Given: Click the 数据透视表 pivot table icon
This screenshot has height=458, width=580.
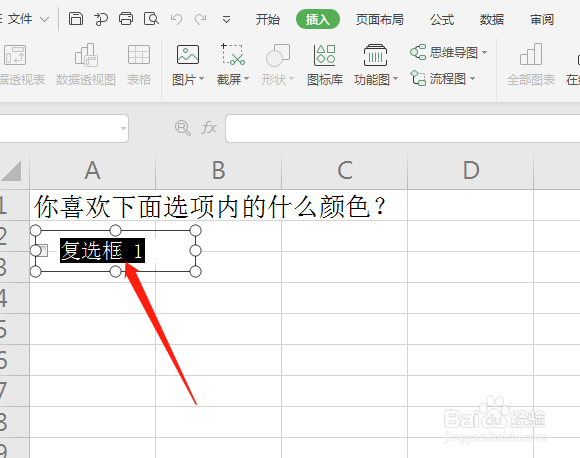Looking at the screenshot, I should click(x=15, y=55).
